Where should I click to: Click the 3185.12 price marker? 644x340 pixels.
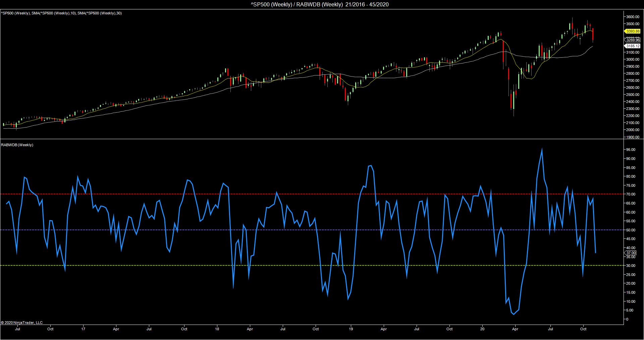tap(633, 46)
